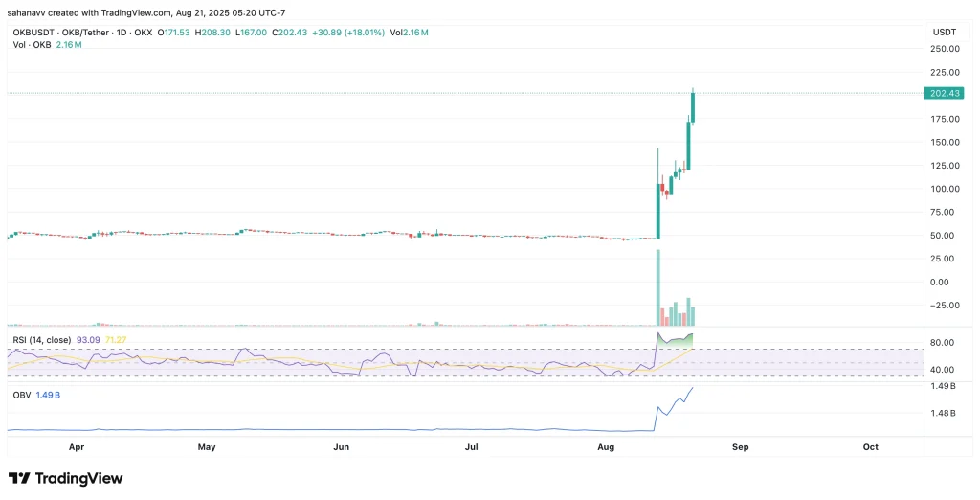Select the OBV indicator label
The image size is (980, 500).
click(21, 396)
